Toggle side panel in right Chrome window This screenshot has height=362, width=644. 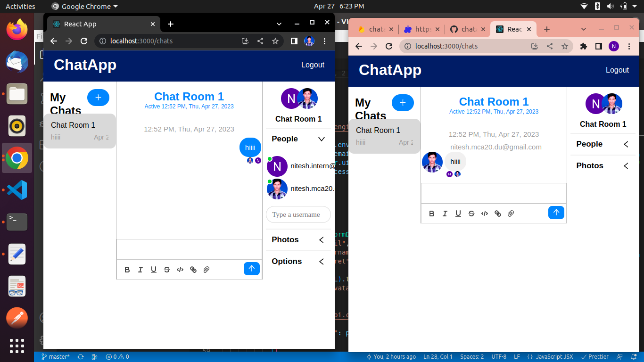point(599,46)
